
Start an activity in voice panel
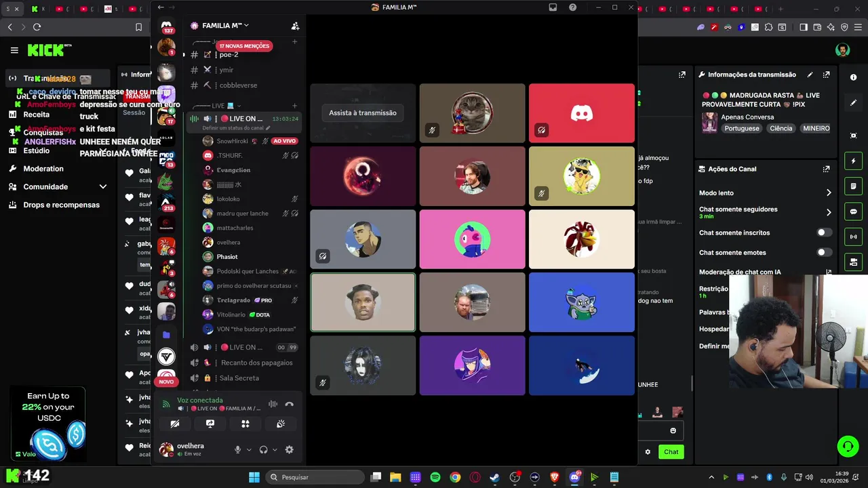click(x=245, y=424)
